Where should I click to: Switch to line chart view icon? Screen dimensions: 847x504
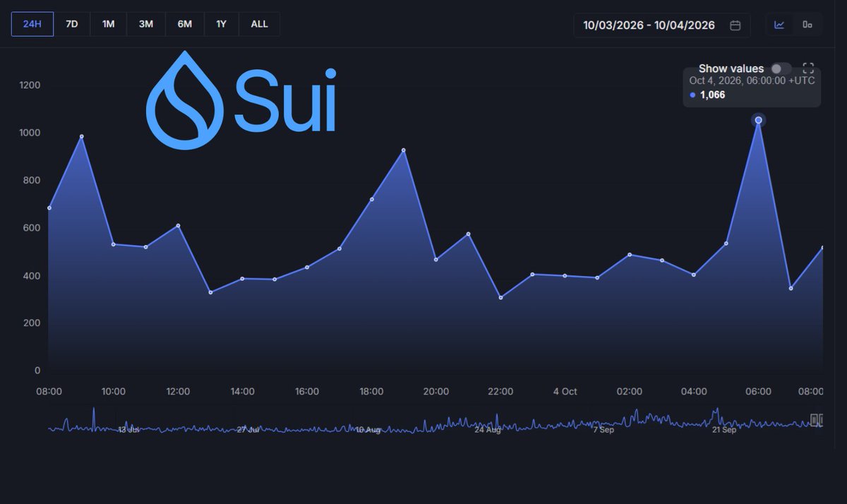[x=779, y=25]
